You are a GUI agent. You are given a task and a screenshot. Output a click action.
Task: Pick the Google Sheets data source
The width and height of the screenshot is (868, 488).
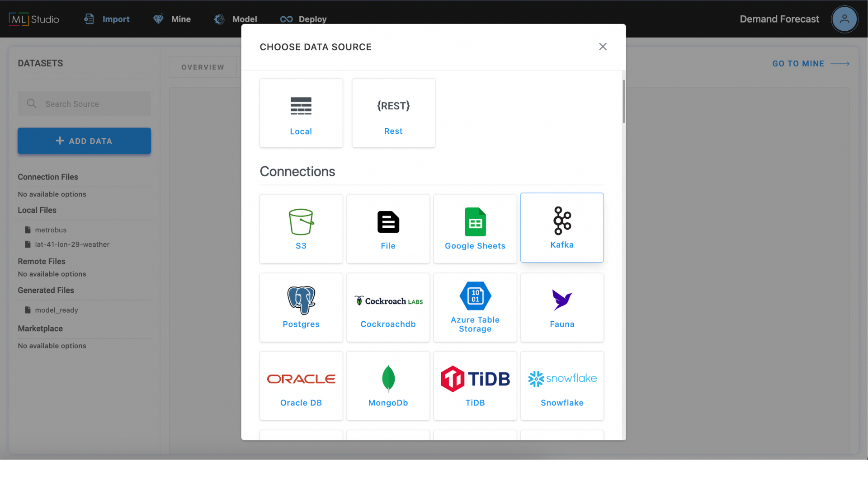click(475, 229)
